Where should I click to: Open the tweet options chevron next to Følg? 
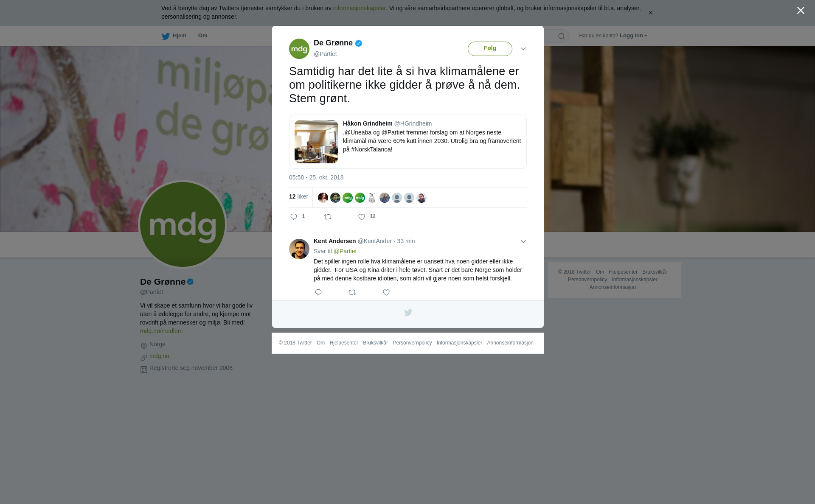pyautogui.click(x=523, y=49)
